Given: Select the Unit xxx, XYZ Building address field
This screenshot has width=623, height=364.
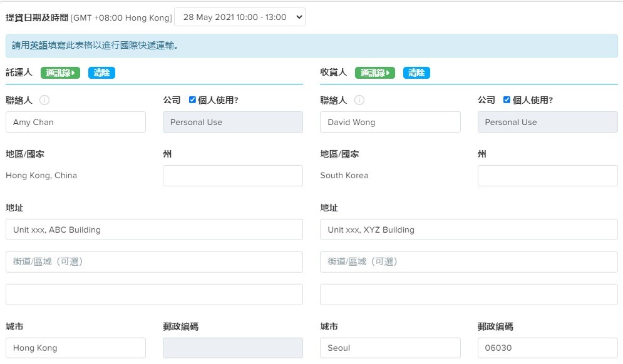Looking at the screenshot, I should pyautogui.click(x=469, y=230).
